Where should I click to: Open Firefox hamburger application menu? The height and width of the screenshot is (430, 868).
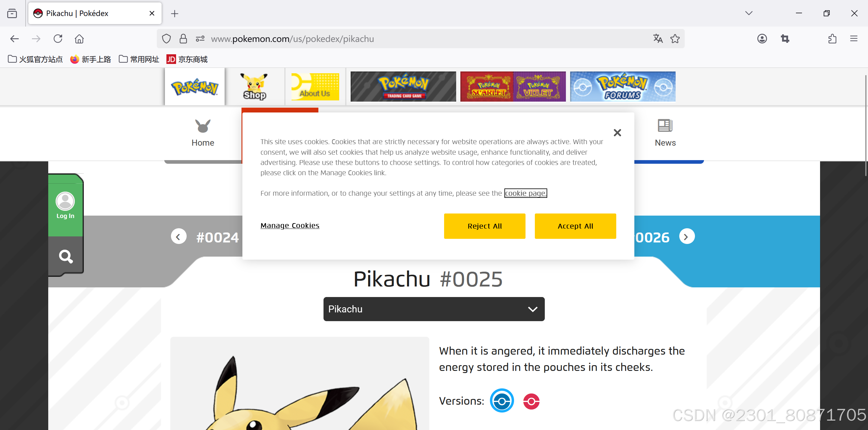point(854,39)
